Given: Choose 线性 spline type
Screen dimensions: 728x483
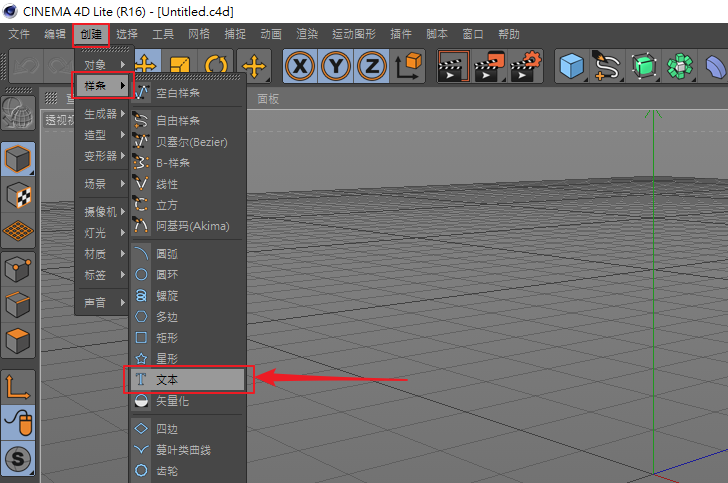Looking at the screenshot, I should (188, 184).
